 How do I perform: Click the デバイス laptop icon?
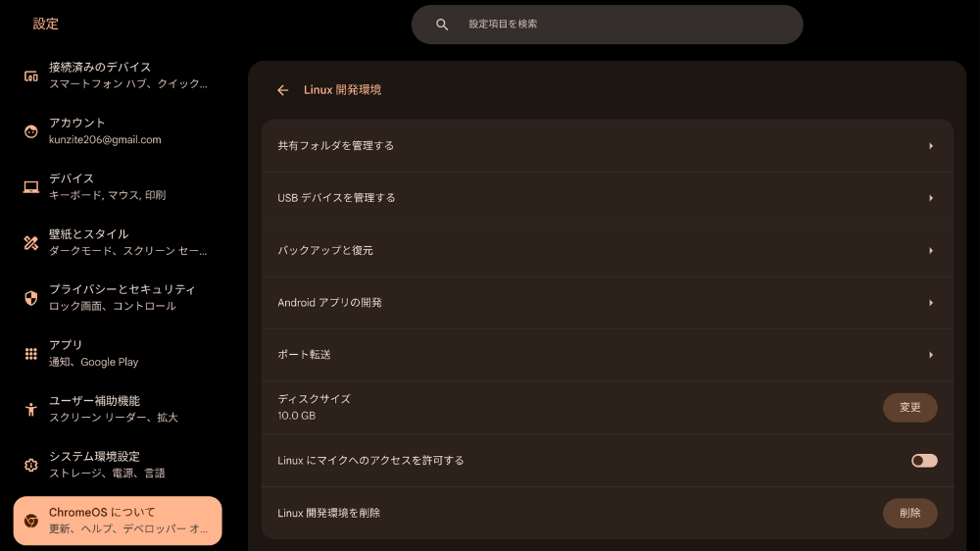[30, 187]
